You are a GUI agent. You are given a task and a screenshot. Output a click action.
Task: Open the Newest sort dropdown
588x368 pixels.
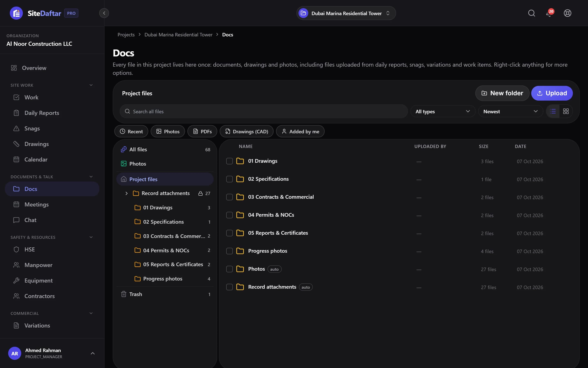[x=510, y=111]
